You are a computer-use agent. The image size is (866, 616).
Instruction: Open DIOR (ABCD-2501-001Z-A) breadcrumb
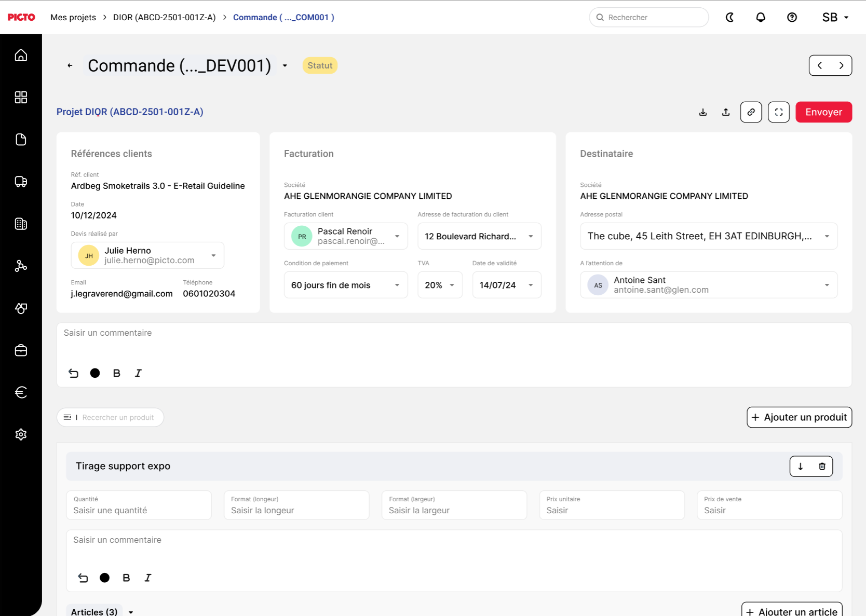pos(165,17)
